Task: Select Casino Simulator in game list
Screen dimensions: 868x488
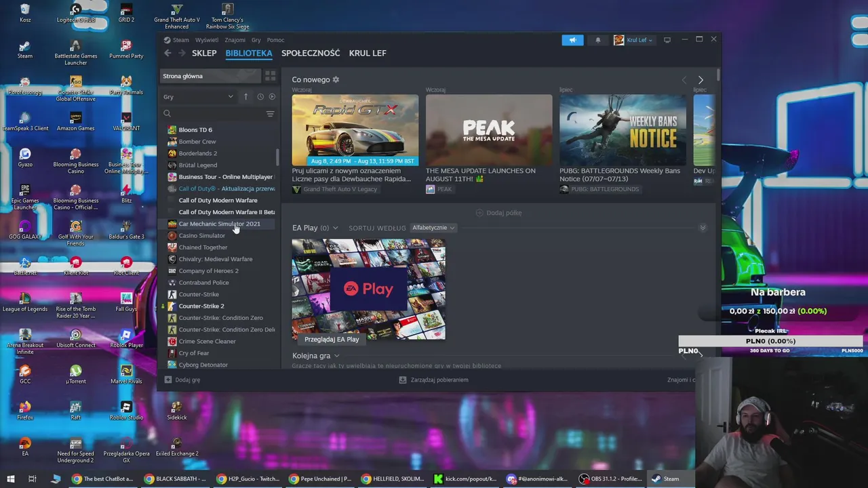Action: 202,236
